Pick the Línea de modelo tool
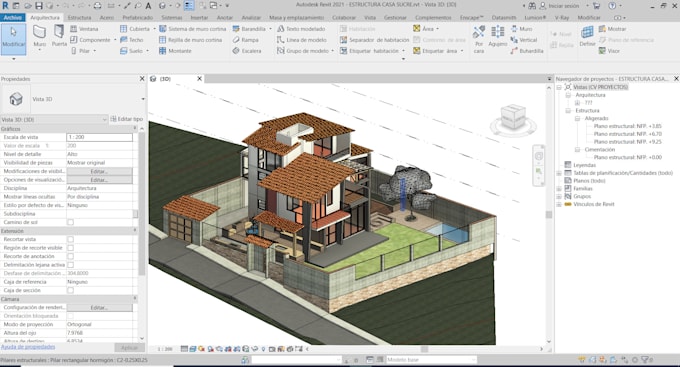 point(302,40)
